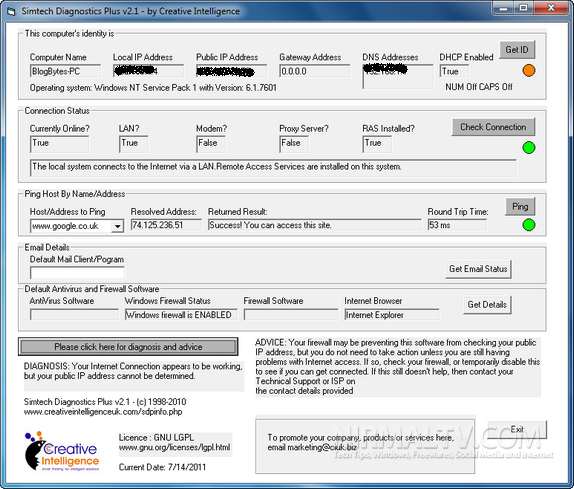Click the Internet Browser Internet Explorer field
The image size is (574, 489).
392,315
